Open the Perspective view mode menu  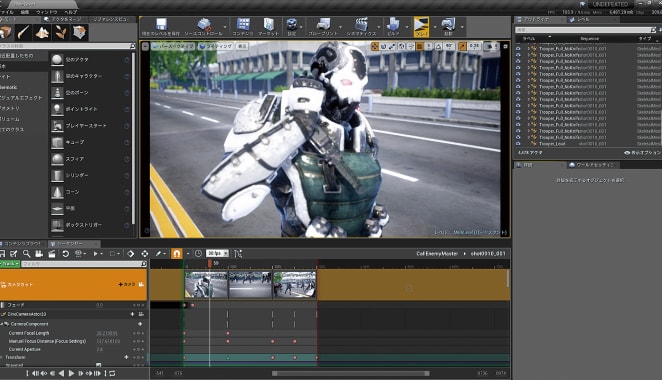[173, 46]
